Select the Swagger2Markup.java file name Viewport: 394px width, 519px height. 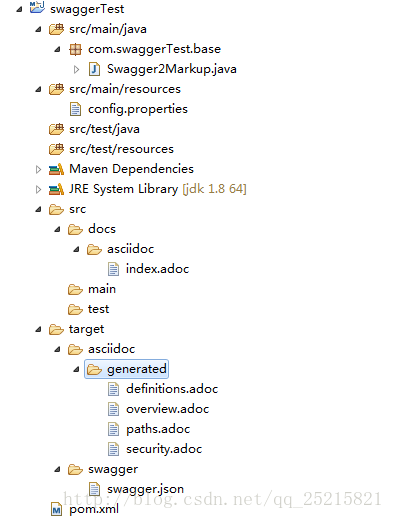(x=172, y=69)
